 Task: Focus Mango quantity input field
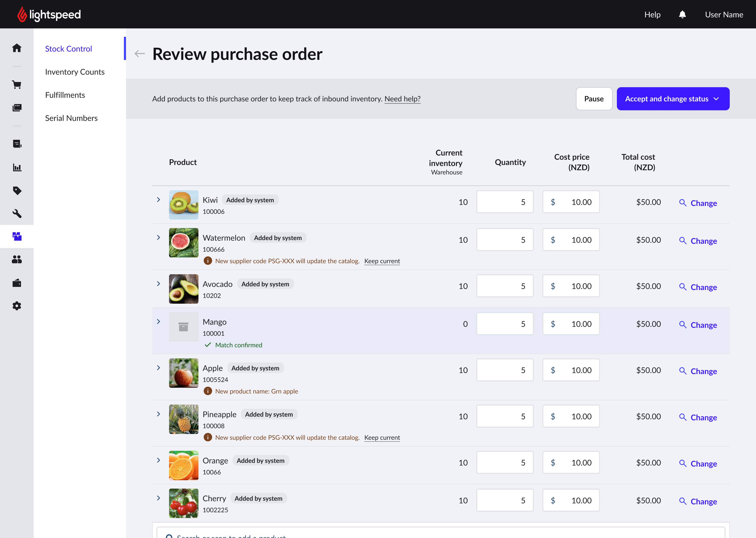pos(505,324)
